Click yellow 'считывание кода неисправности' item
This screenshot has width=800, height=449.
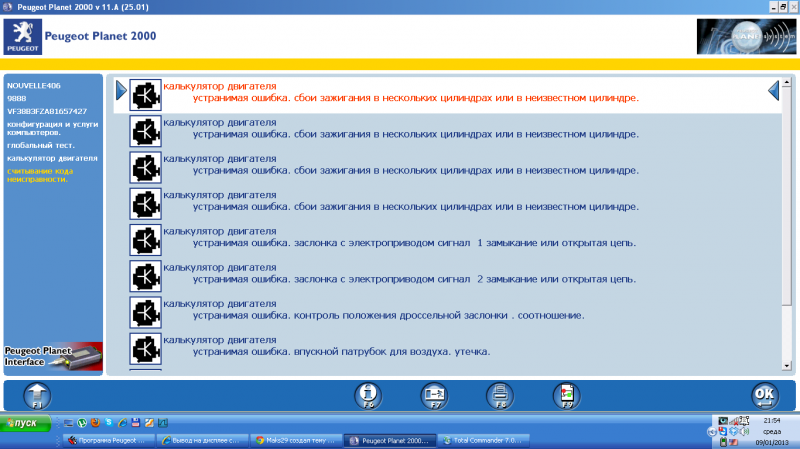click(x=40, y=175)
